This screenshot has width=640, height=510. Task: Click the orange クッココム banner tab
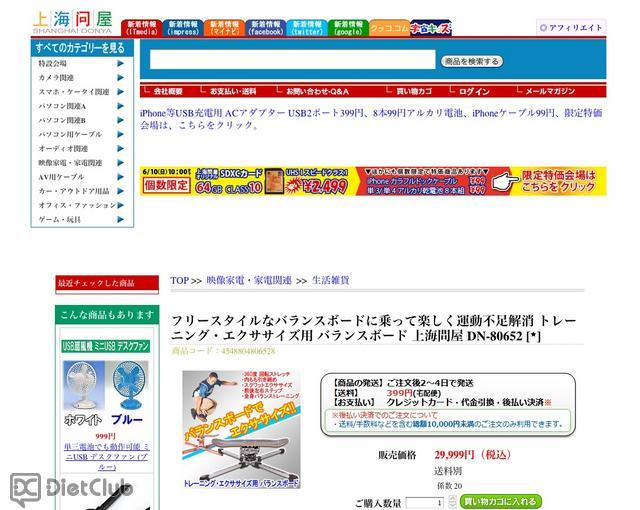click(x=389, y=28)
